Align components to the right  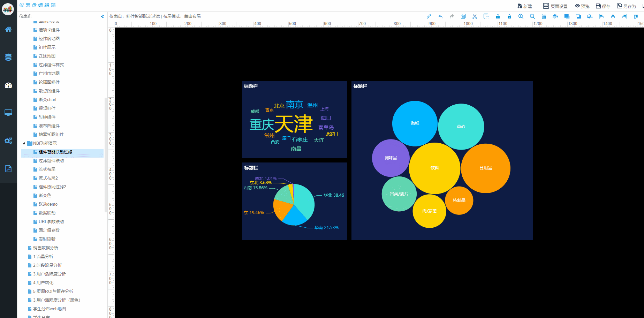(624, 16)
